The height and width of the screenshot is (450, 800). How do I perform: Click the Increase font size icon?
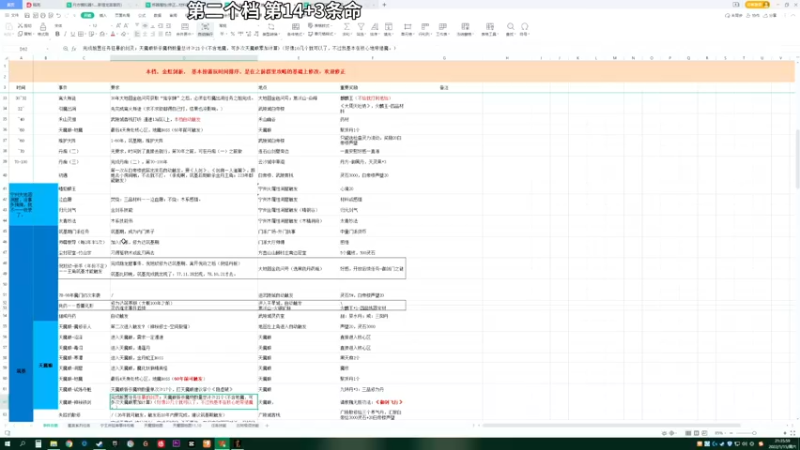tap(118, 26)
